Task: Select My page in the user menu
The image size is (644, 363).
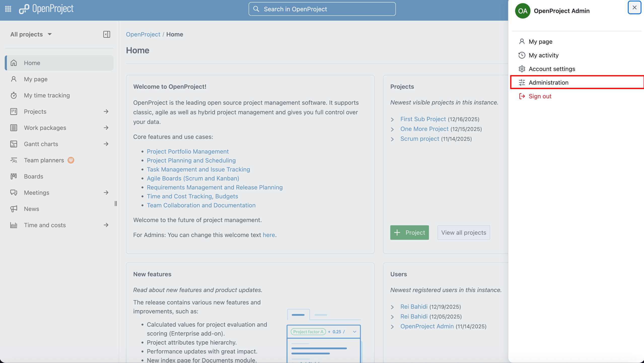Action: click(576, 42)
